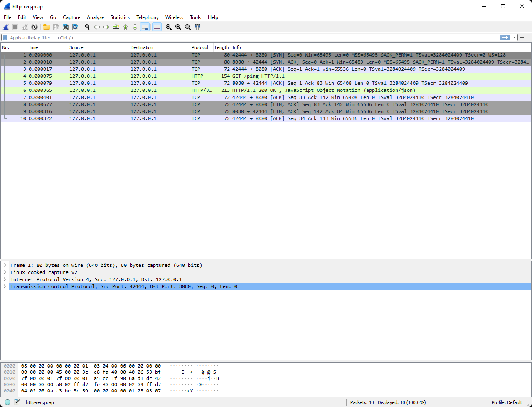Select packet 2 SYN, ACK row
This screenshot has height=407, width=532.
266,62
